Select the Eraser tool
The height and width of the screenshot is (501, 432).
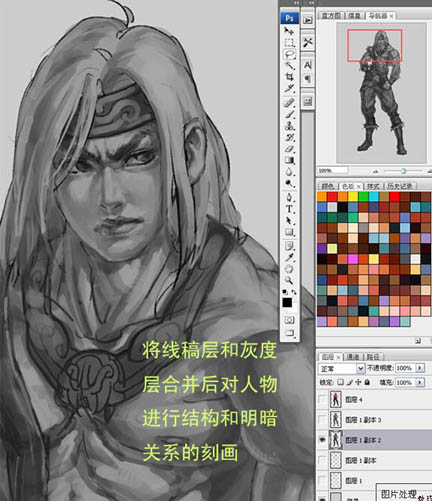point(289,149)
